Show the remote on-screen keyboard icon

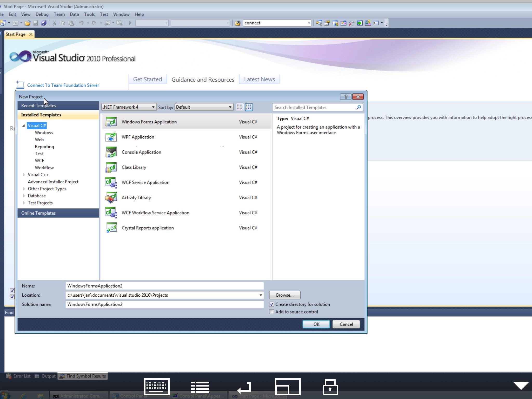click(157, 386)
